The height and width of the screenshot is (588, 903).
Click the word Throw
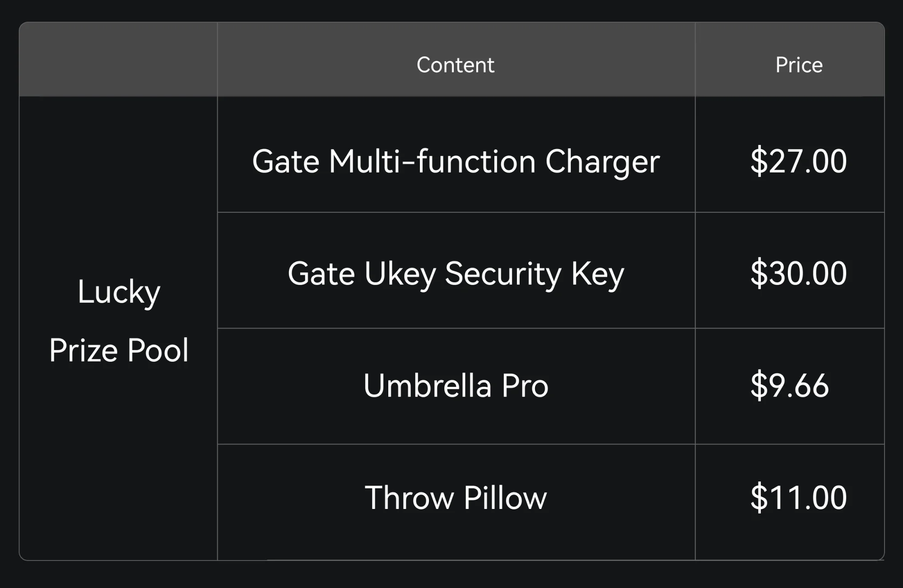coord(409,498)
